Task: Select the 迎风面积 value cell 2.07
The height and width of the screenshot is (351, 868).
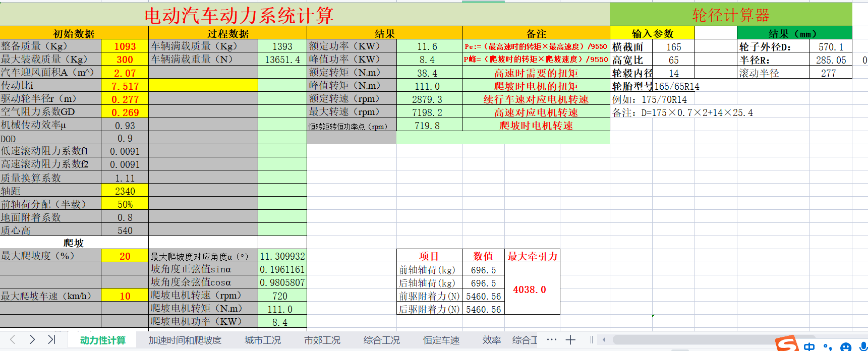Action: tap(125, 73)
